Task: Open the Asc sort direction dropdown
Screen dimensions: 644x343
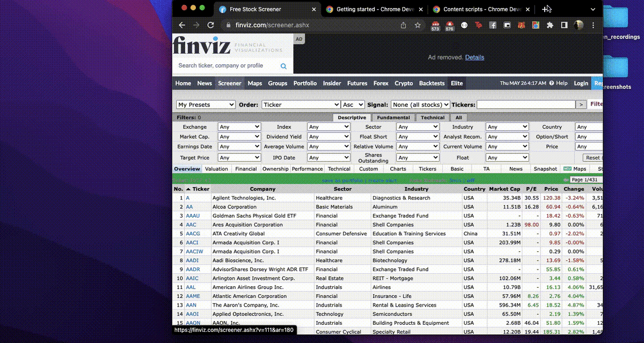Action: 353,105
